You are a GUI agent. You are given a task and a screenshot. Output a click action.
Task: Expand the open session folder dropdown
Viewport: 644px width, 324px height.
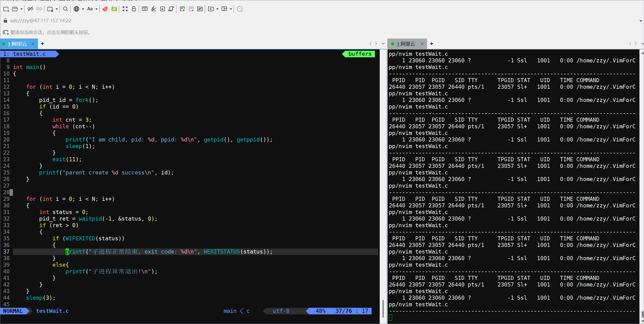pos(22,9)
